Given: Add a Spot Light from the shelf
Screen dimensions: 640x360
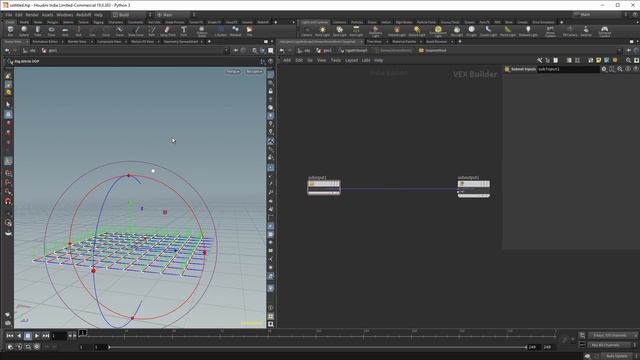Looking at the screenshot, I should coord(339,31).
